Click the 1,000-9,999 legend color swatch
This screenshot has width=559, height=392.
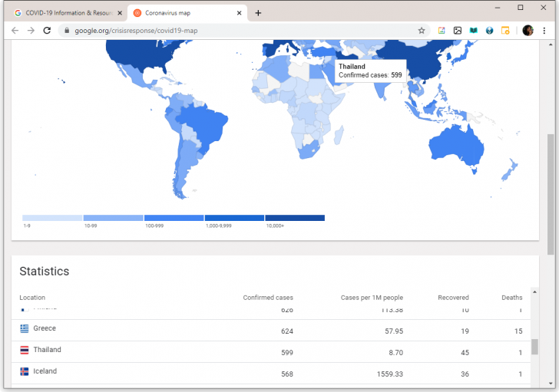[x=235, y=218]
